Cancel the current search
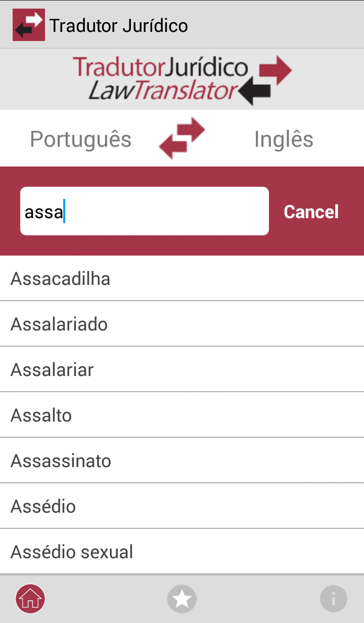Screen dimensions: 364x623 pos(311,212)
